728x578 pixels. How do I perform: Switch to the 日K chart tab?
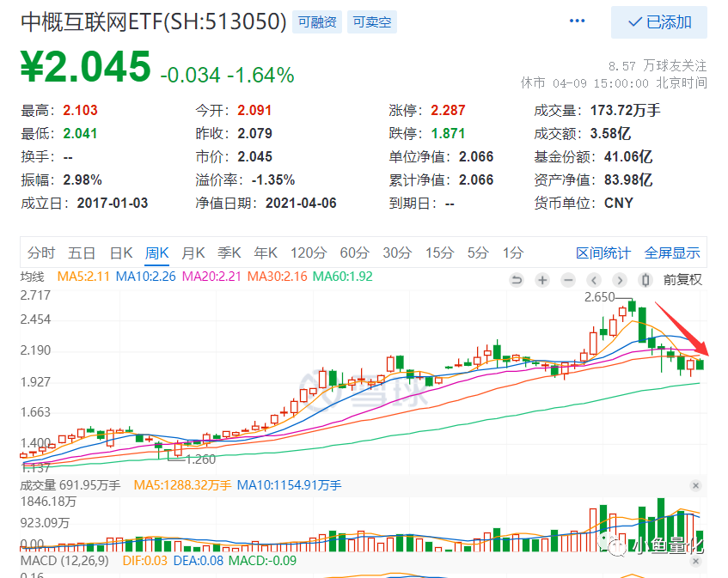(x=121, y=252)
